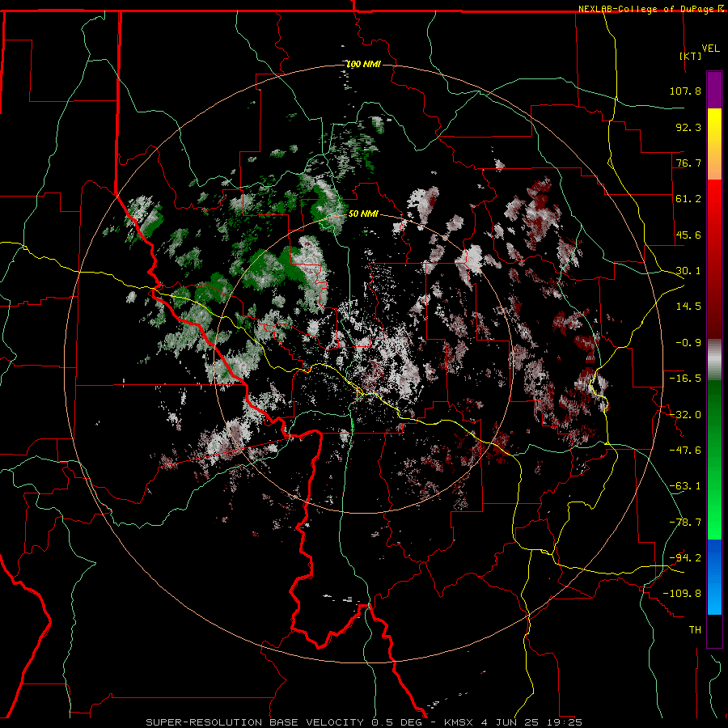Click the -78.7 scale value
This screenshot has width=728, height=728.
tap(685, 523)
